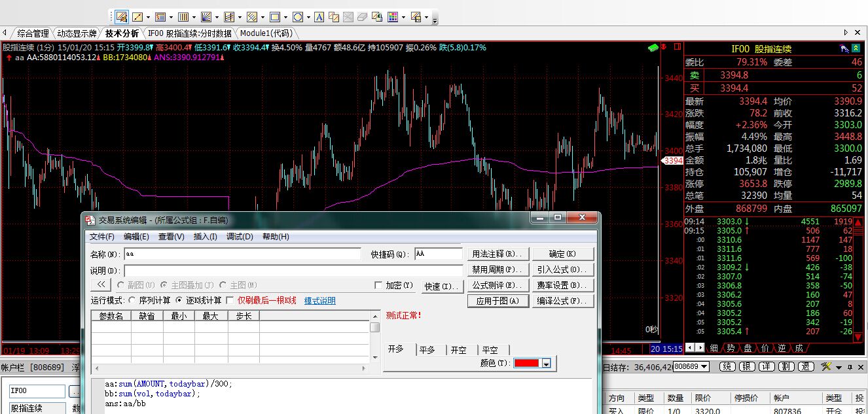The image size is (868, 414).
Task: Click the lock drawings icon
Action: pos(378,17)
